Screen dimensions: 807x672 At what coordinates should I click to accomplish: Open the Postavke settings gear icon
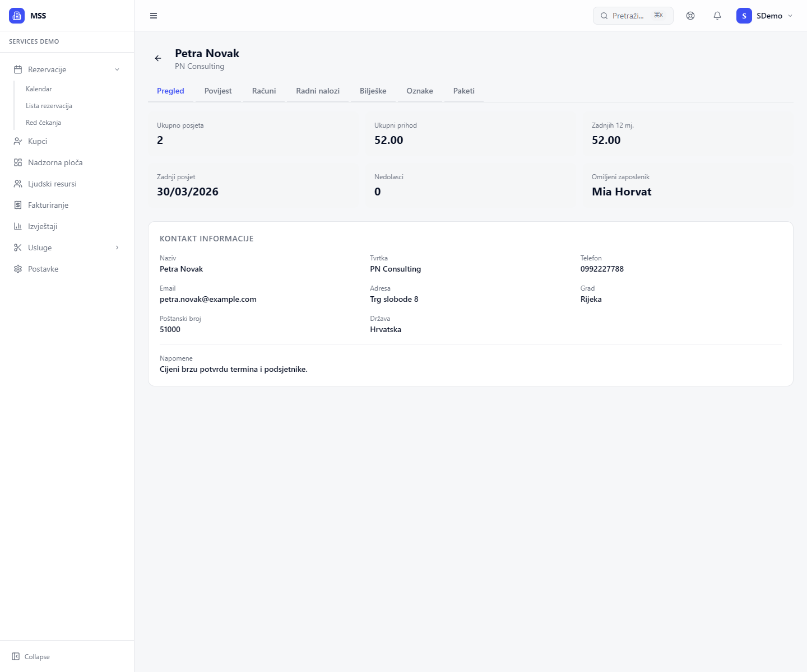click(x=17, y=269)
